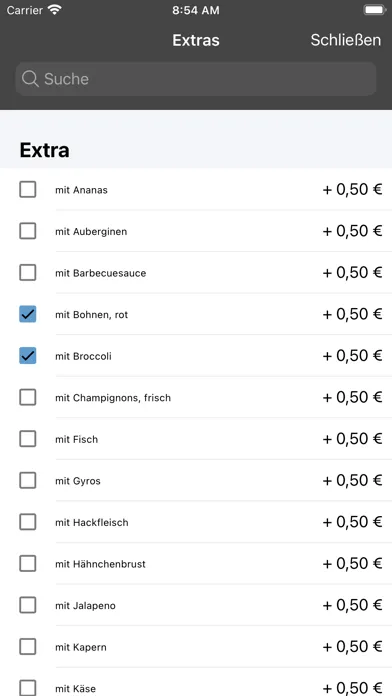Focus the Suche search field
This screenshot has width=392, height=696.
click(x=196, y=79)
